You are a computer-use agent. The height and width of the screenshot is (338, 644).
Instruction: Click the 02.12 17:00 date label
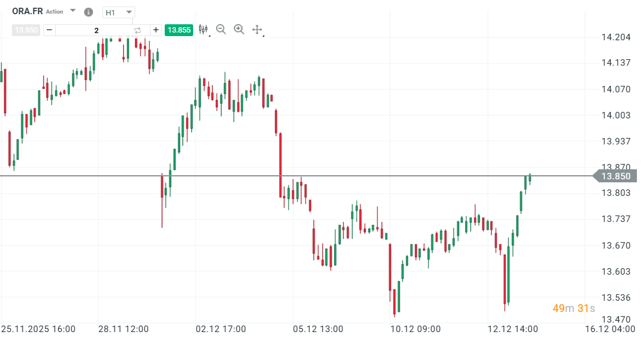point(221,329)
